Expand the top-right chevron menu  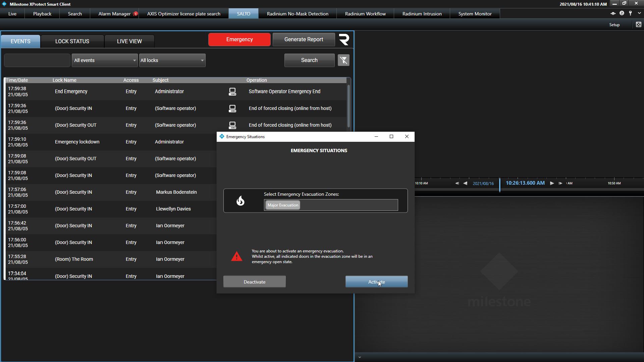pyautogui.click(x=639, y=13)
